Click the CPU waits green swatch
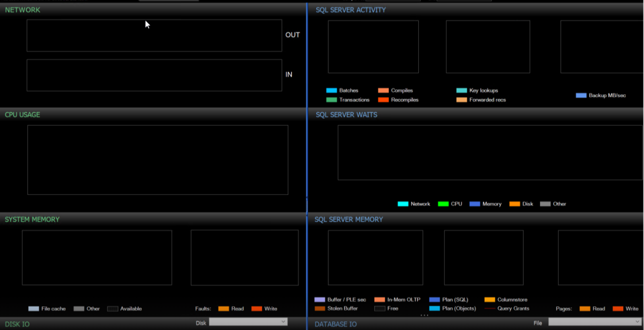The image size is (644, 330). pyautogui.click(x=443, y=204)
